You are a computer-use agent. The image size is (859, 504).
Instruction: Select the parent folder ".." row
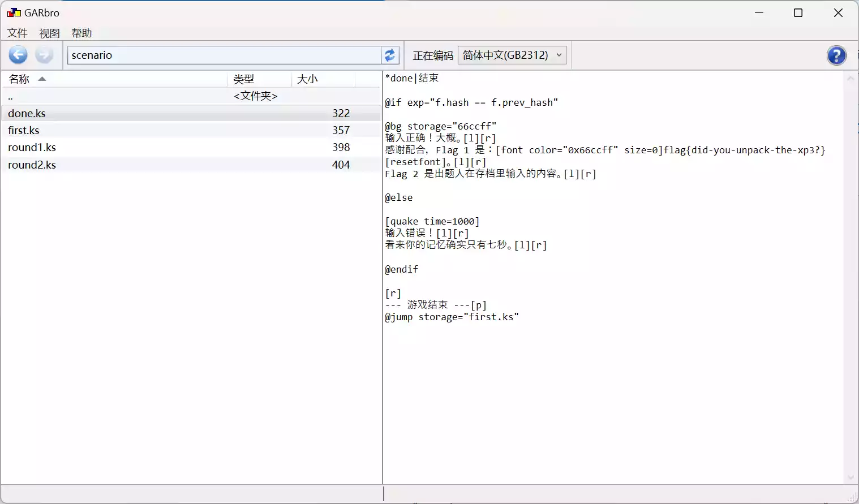[191, 96]
